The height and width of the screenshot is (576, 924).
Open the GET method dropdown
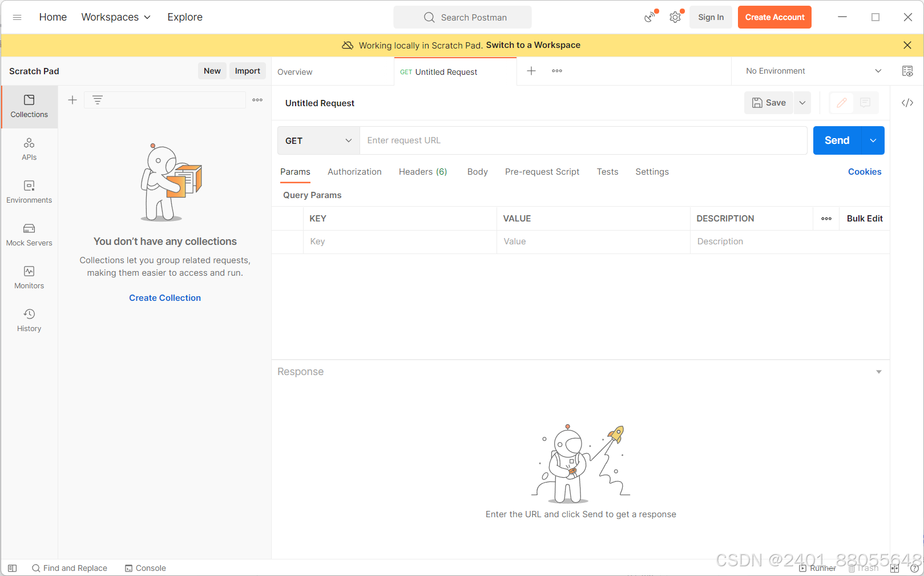click(318, 140)
